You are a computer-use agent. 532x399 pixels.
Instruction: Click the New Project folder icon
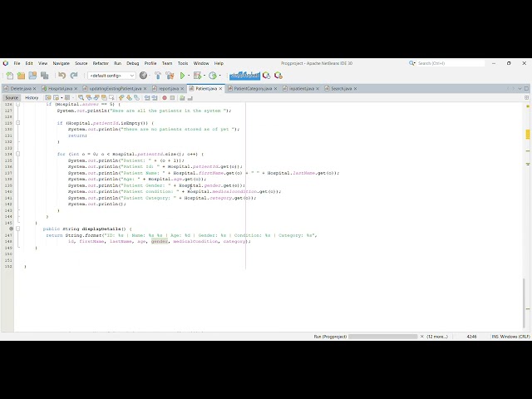click(21, 76)
